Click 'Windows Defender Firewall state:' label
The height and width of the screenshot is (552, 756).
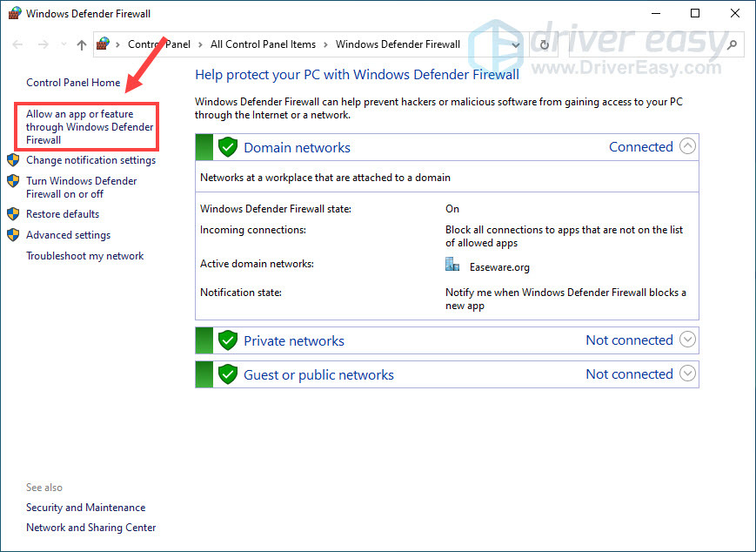click(276, 209)
